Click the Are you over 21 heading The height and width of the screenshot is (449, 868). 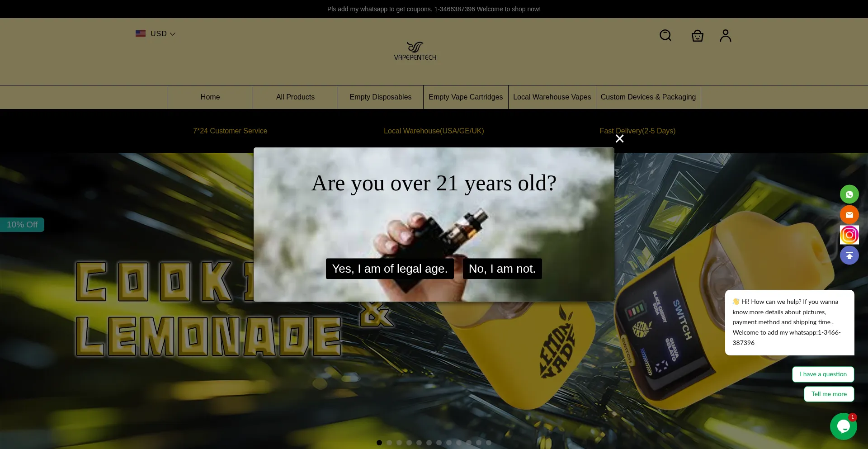coord(434,183)
